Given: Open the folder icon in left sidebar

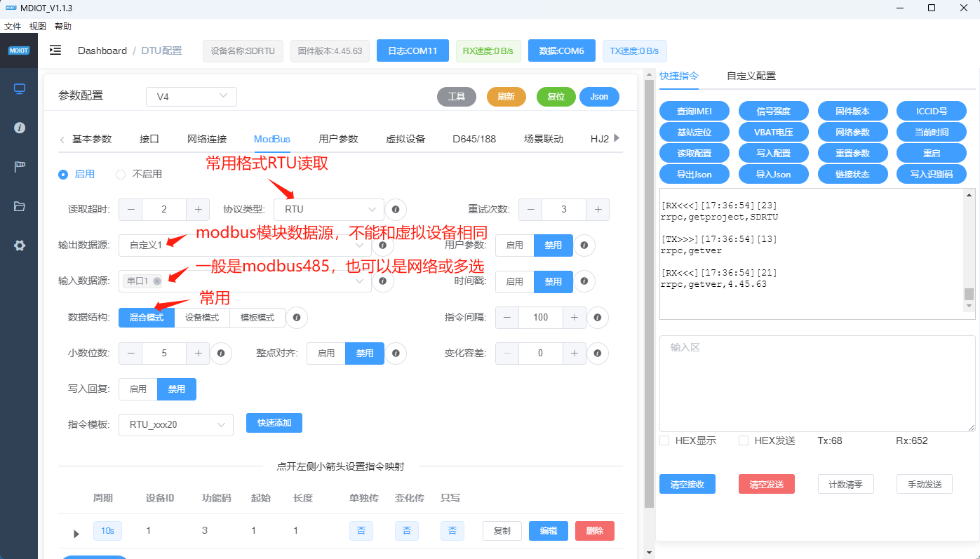Looking at the screenshot, I should point(18,206).
